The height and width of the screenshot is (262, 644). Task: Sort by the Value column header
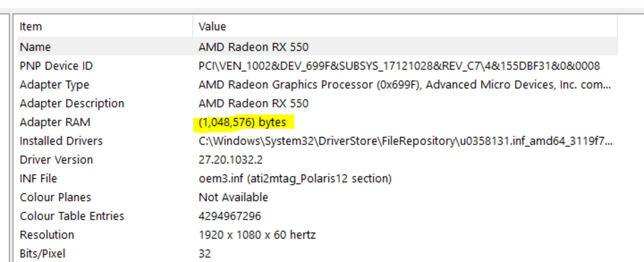point(212,26)
